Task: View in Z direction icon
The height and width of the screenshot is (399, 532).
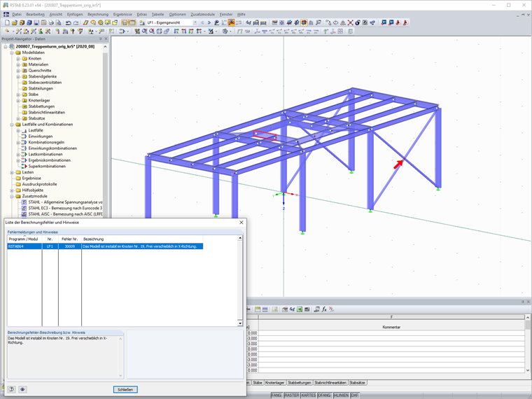Action: point(191,31)
